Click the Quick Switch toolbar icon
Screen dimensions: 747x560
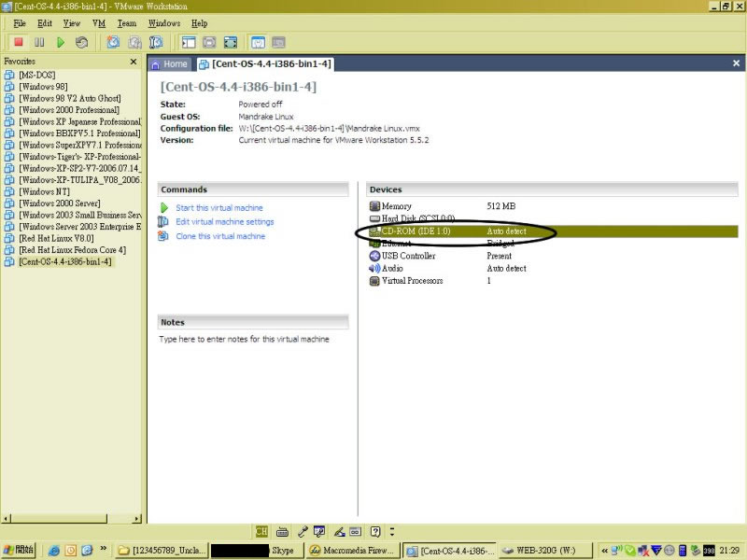[x=209, y=42]
